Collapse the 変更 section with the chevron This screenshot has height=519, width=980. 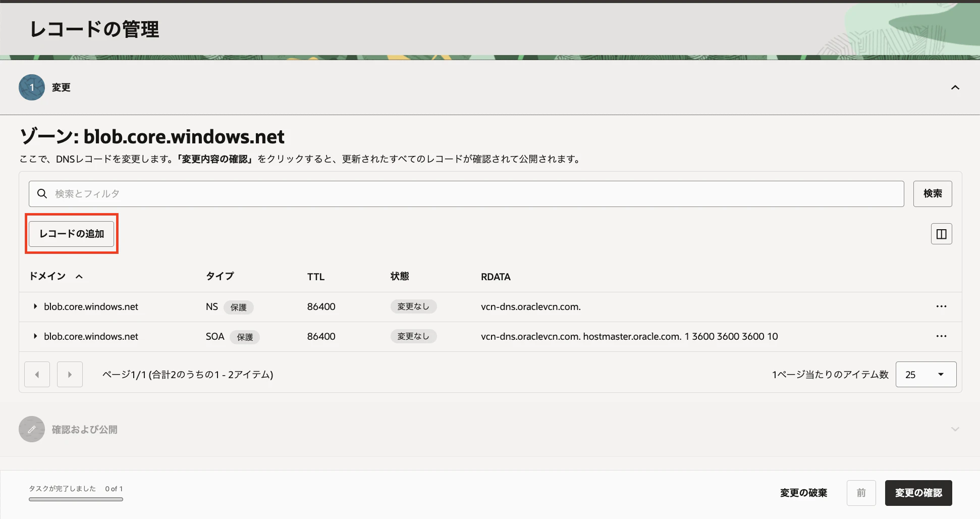pos(955,87)
